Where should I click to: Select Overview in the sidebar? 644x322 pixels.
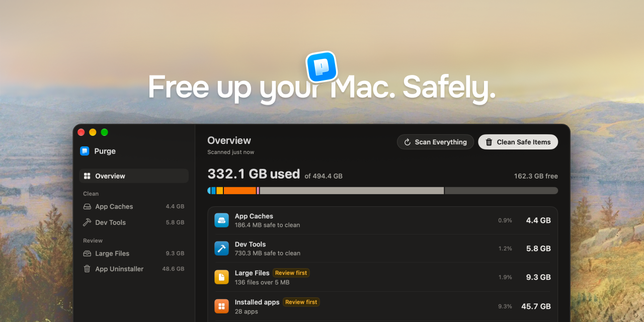pyautogui.click(x=134, y=176)
